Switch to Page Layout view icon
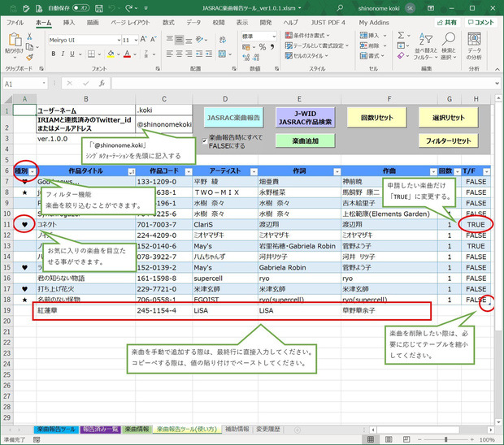 (x=389, y=439)
